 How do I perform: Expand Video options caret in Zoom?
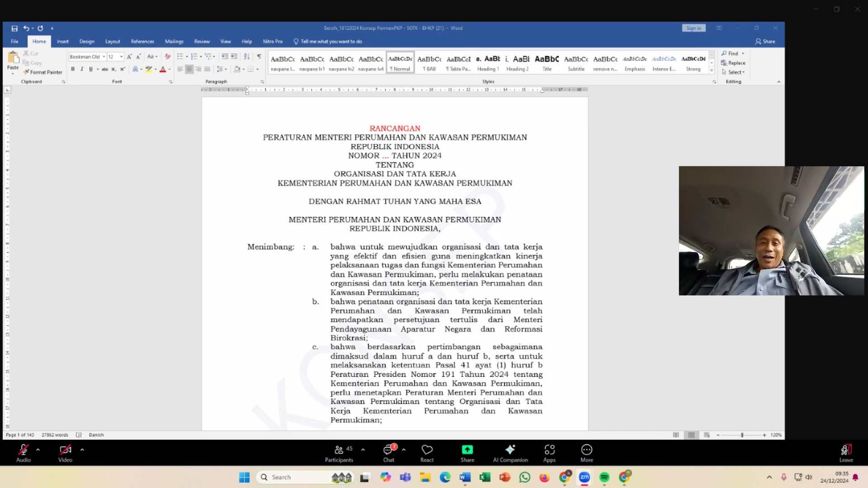(x=82, y=450)
